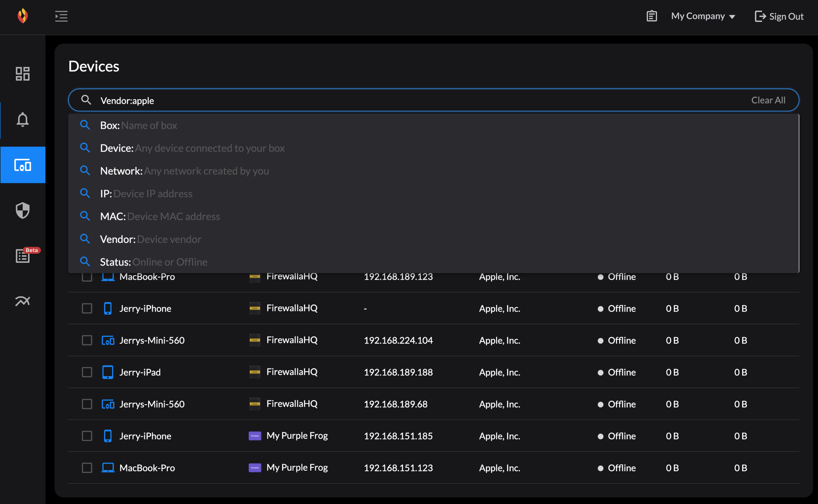
Task: Check the box for Jerry-iPhone at 192.168.151.185
Action: 87,436
